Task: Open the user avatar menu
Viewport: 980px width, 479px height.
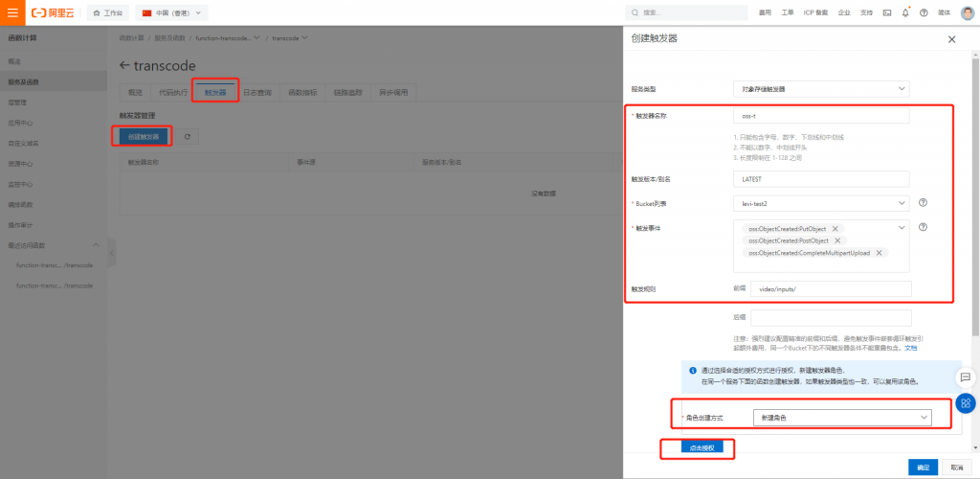Action: 968,12
